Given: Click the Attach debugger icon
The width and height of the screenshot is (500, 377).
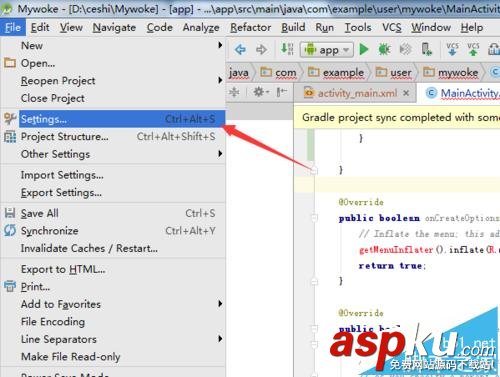Looking at the screenshot, I should click(x=405, y=50).
